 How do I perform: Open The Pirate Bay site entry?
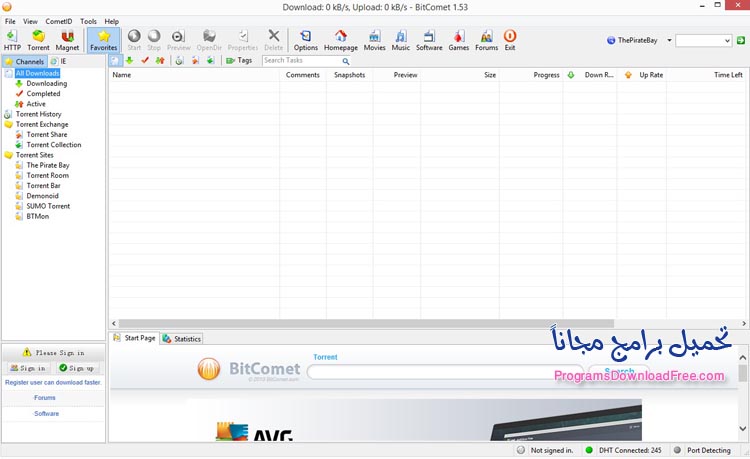(48, 165)
